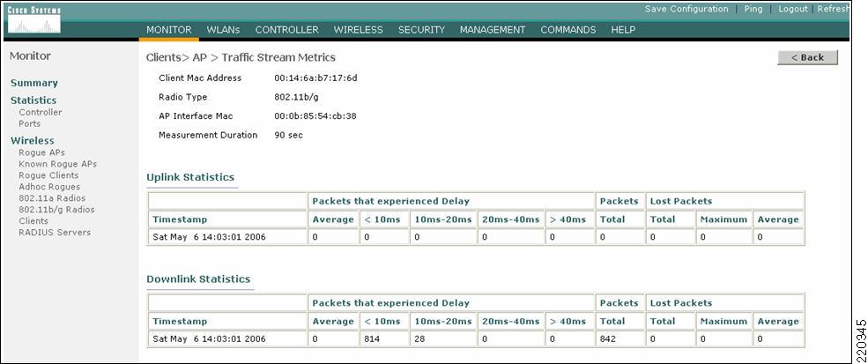Click AP Interface Mac value 00:0b:85:54:cb:38

tap(315, 116)
